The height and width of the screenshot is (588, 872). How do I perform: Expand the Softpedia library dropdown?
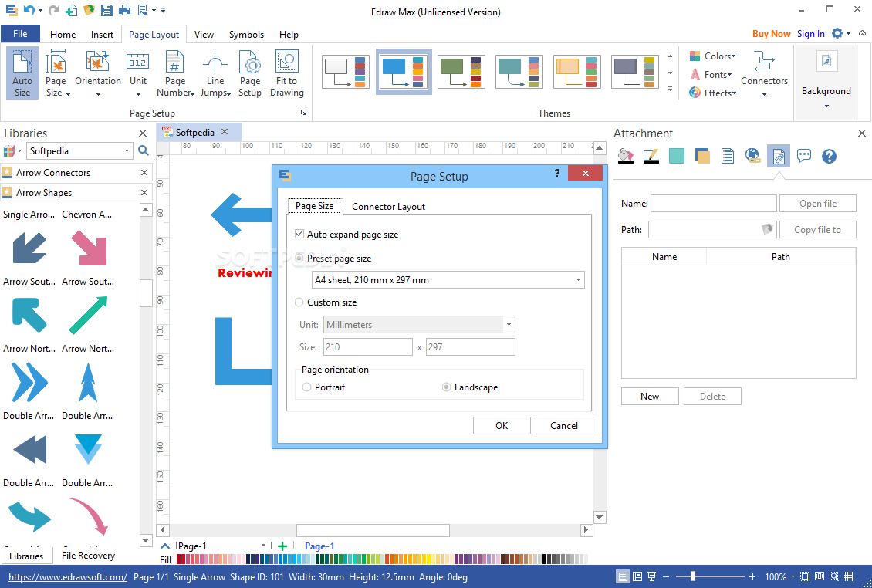[x=127, y=150]
